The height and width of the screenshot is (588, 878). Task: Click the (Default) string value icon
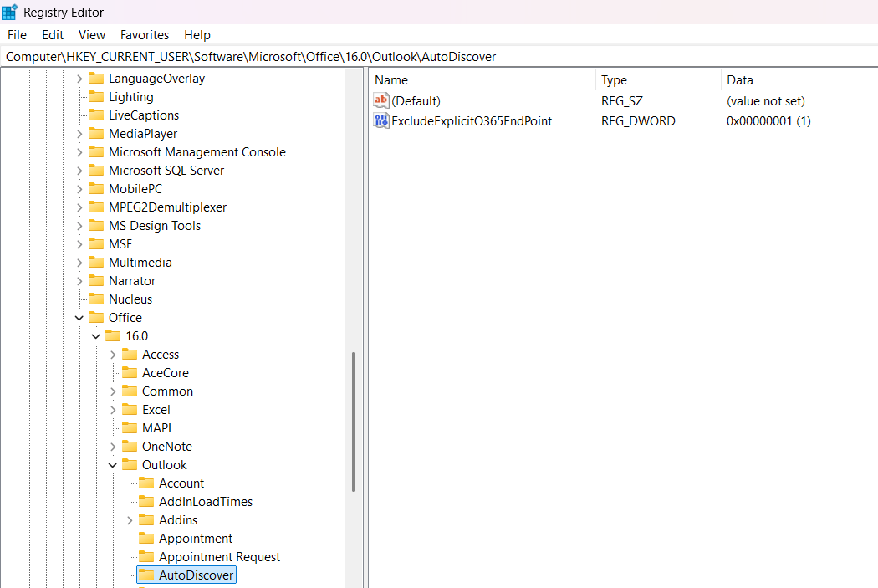click(380, 101)
